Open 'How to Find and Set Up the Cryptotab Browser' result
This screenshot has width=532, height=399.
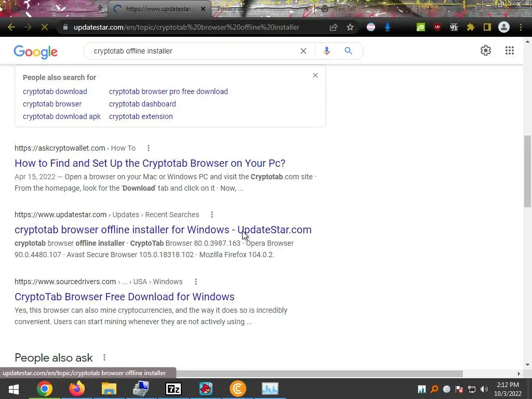(150, 163)
